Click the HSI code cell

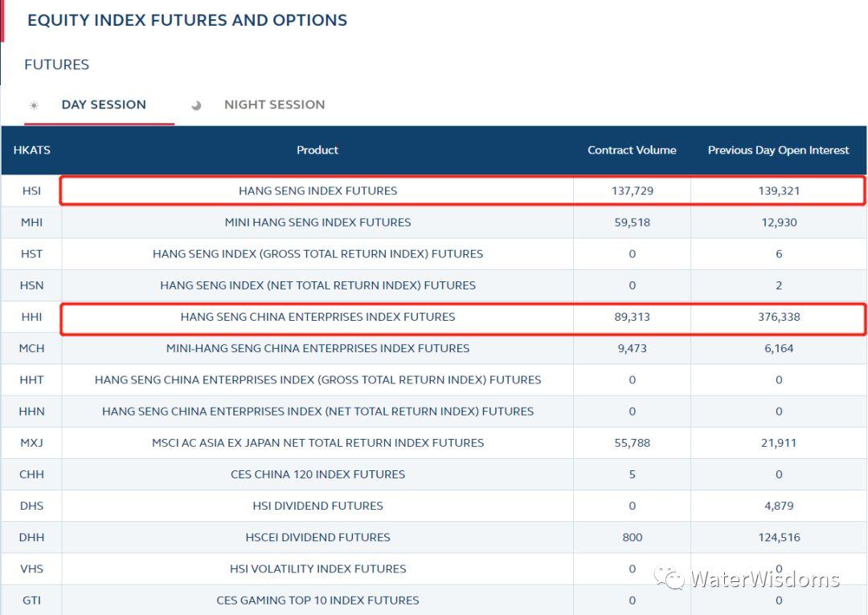click(31, 191)
